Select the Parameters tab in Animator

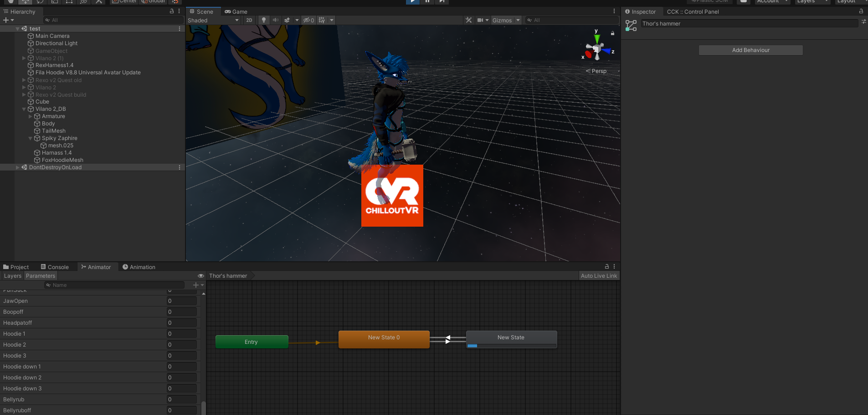(x=41, y=276)
